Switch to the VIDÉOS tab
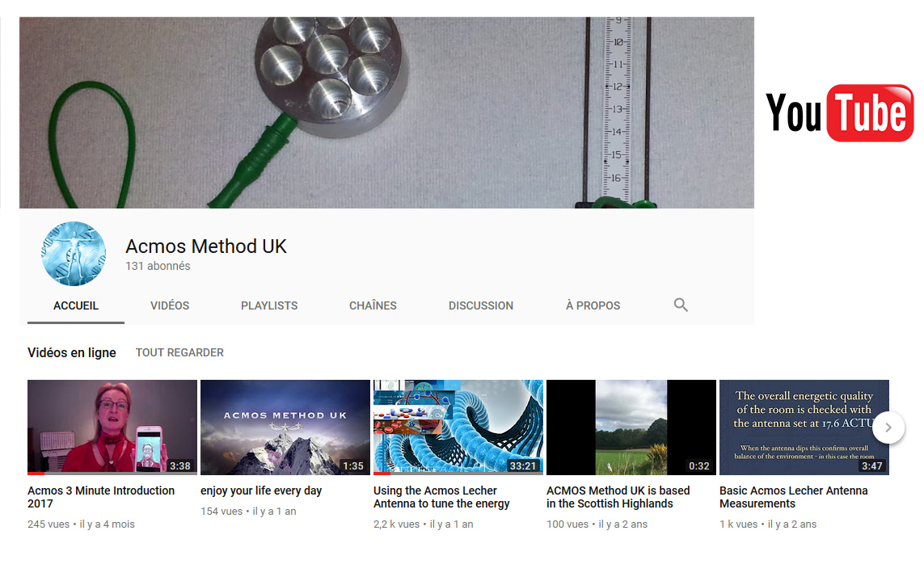Screen dimensions: 924x577 (170, 306)
